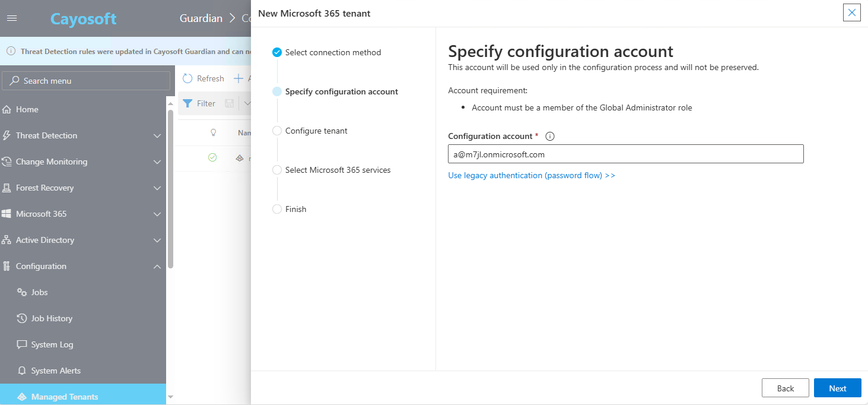Click the Job History clock icon
The height and width of the screenshot is (405, 868).
point(22,318)
